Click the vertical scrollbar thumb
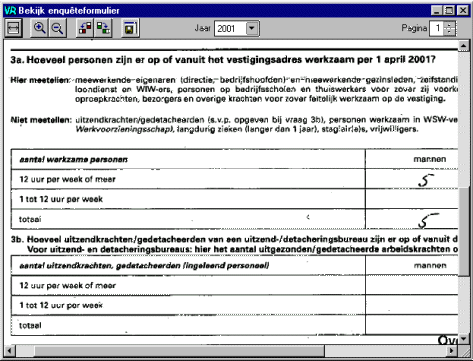Image resolution: width=473 pixels, height=361 pixels. 463,231
